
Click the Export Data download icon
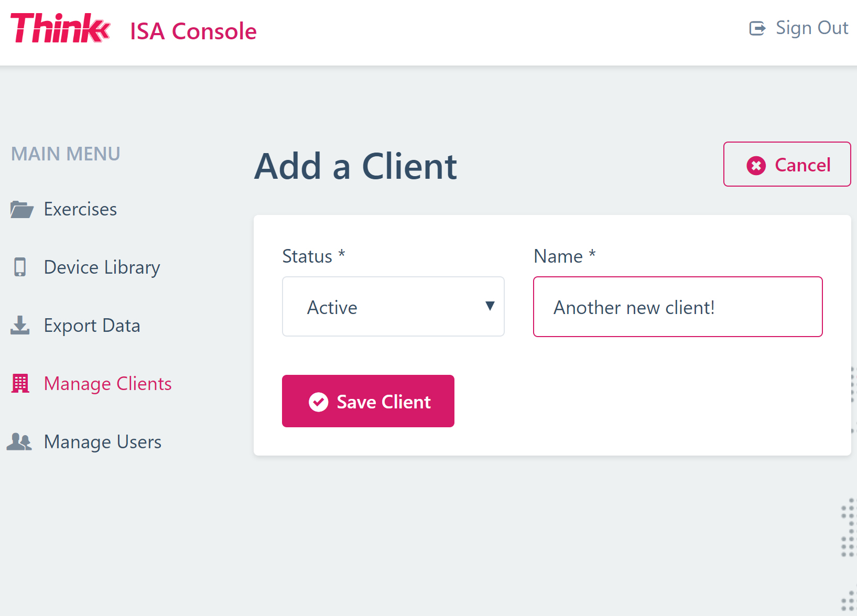pyautogui.click(x=20, y=325)
